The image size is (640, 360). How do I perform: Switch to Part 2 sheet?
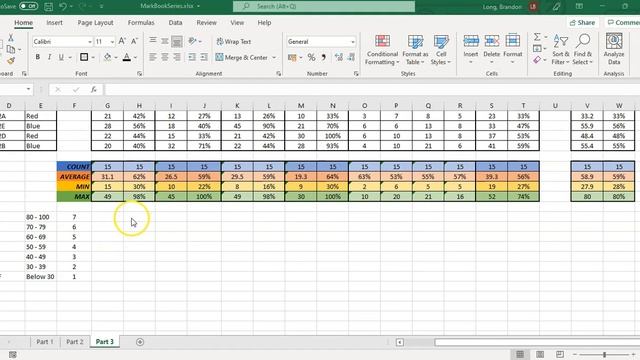[x=75, y=342]
